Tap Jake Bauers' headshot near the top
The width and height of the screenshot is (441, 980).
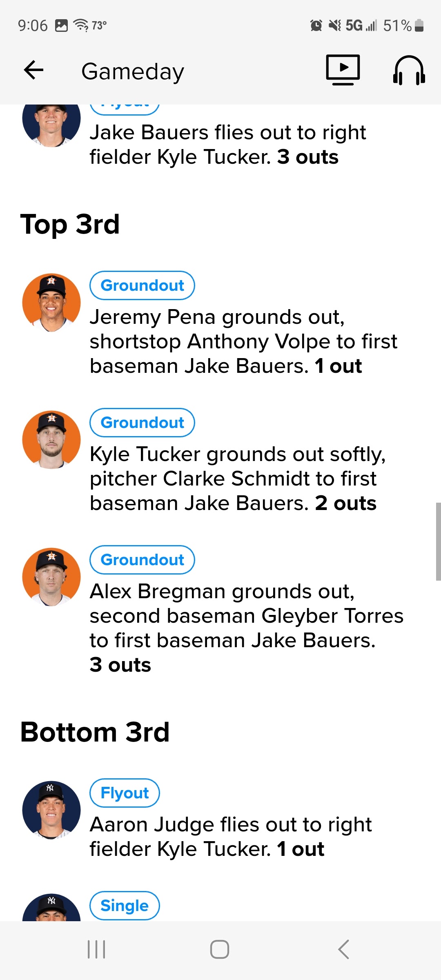coord(51,122)
